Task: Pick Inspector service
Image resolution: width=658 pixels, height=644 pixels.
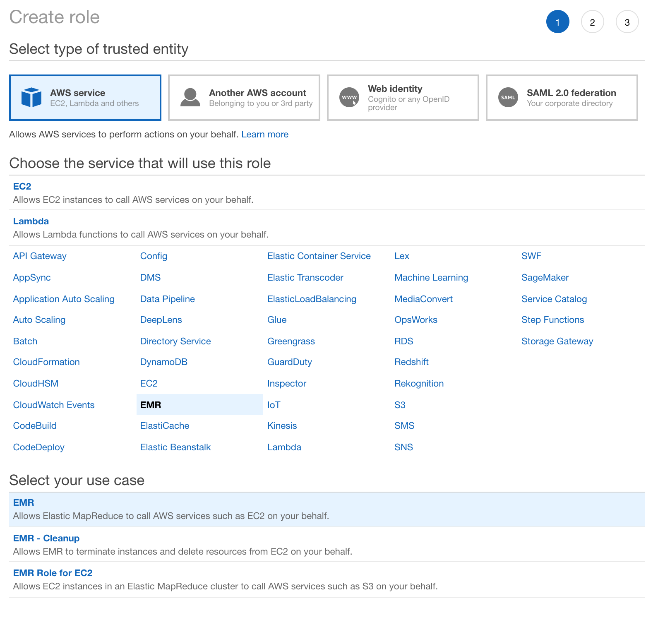Action: (287, 384)
